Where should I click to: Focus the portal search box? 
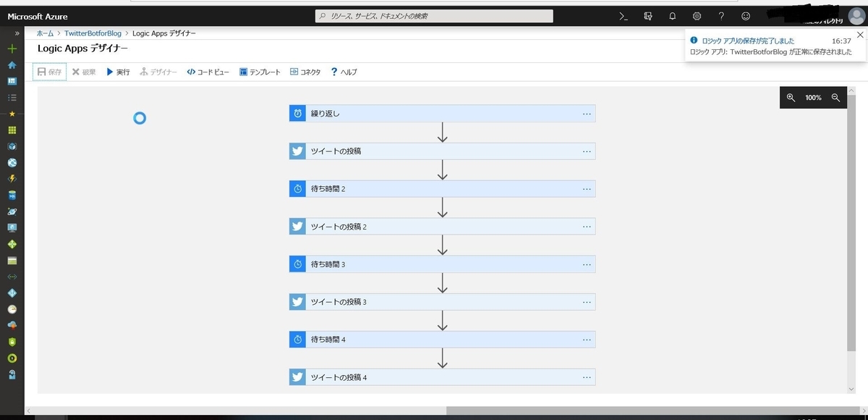click(x=434, y=16)
